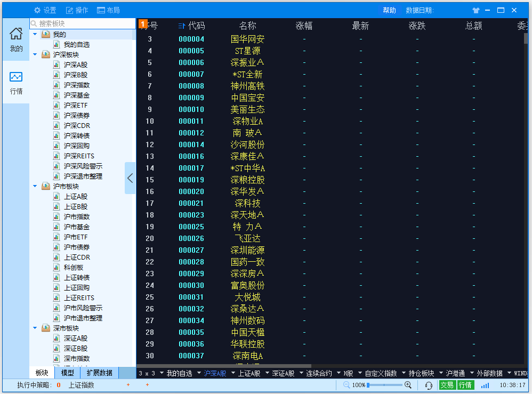532x394 pixels.
Task: Switch to the 板块 bottom tab
Action: coord(42,373)
